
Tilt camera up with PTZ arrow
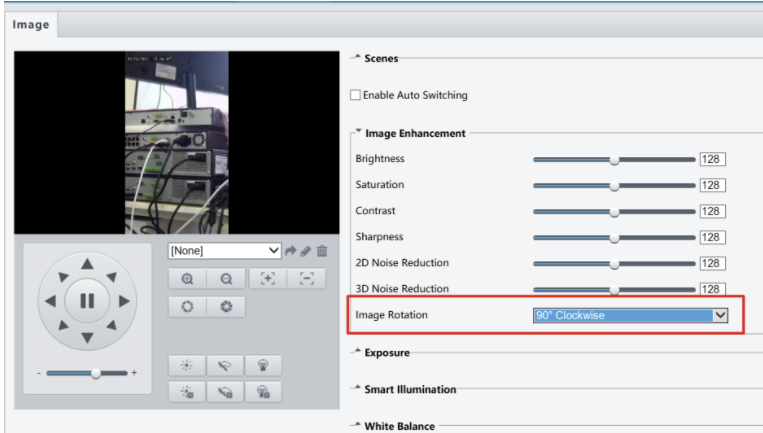click(x=87, y=264)
